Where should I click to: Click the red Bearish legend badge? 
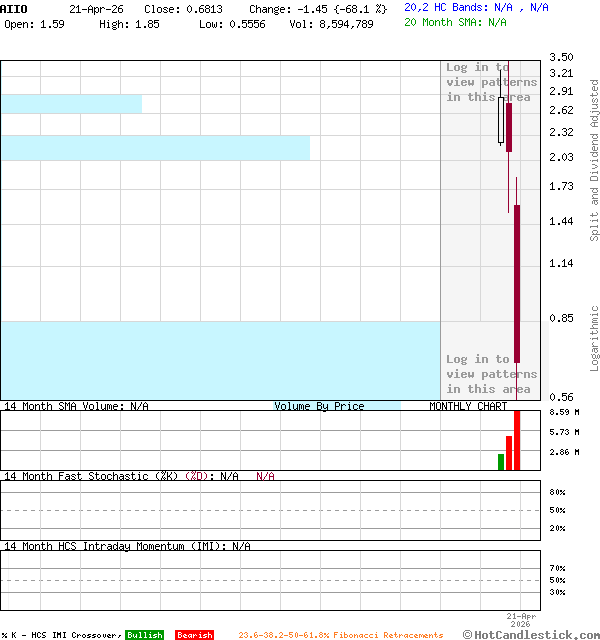click(x=194, y=635)
